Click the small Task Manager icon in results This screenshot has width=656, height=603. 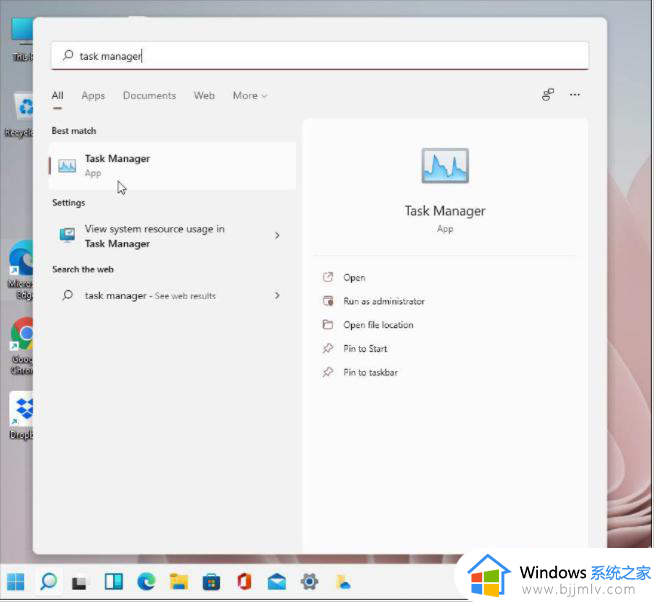click(x=67, y=166)
